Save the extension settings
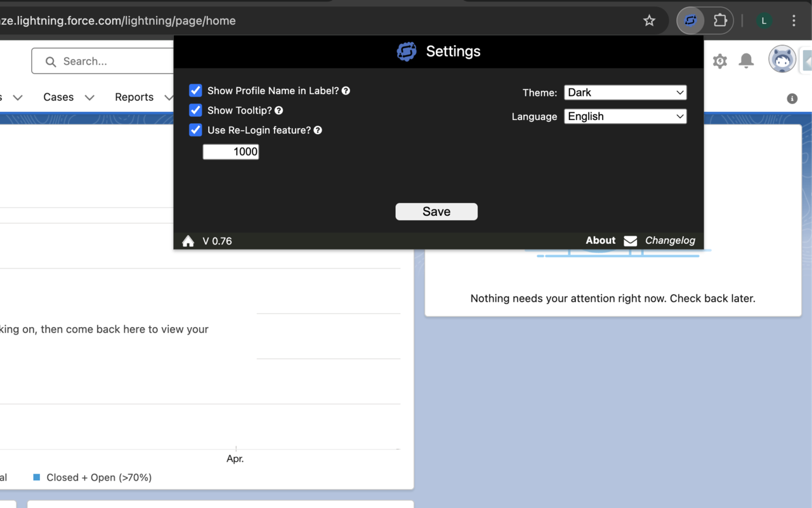 (436, 211)
